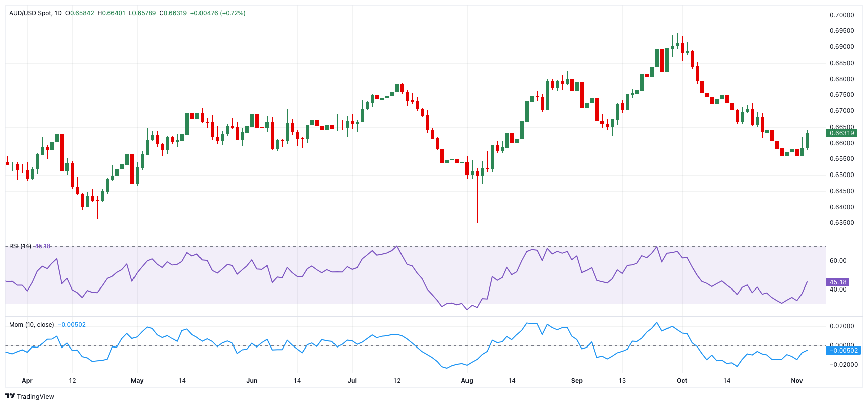The width and height of the screenshot is (868, 405).
Task: Select the Oct label on time axis
Action: point(682,381)
